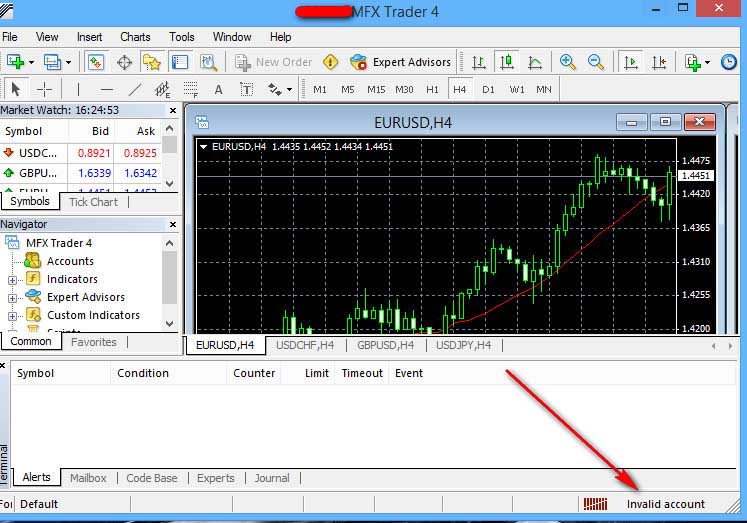
Task: Click the New Chart plus icon
Action: pyautogui.click(x=16, y=62)
